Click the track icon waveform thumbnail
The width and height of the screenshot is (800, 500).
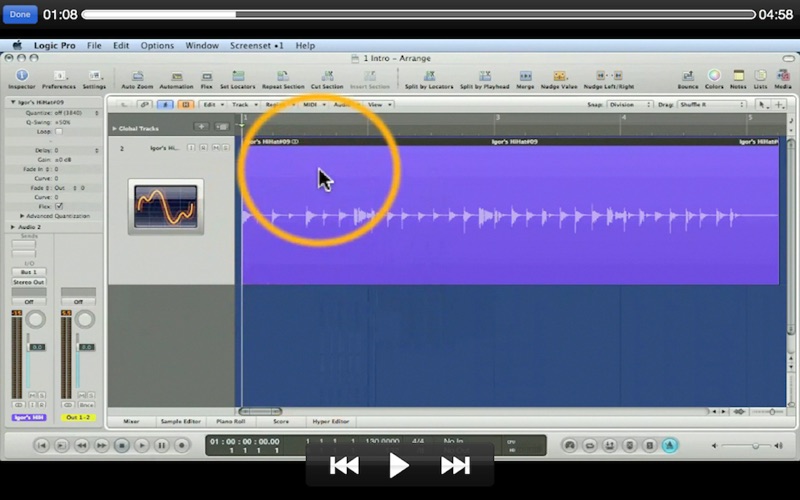point(166,207)
